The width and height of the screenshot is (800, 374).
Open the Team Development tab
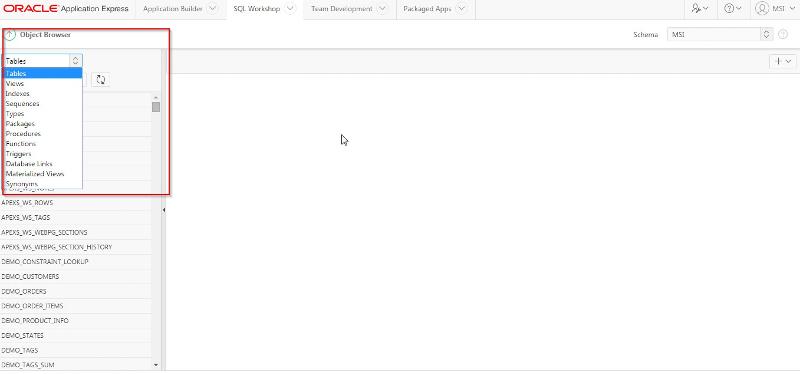click(342, 9)
